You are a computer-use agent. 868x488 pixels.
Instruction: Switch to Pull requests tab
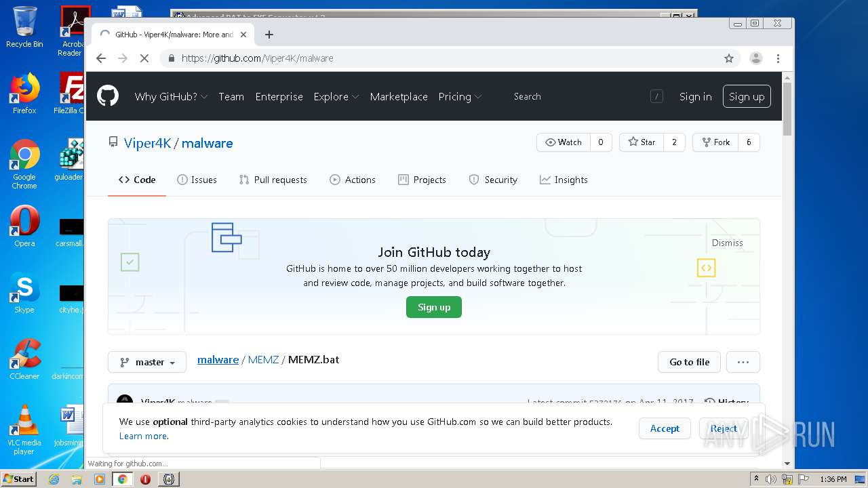pos(273,180)
